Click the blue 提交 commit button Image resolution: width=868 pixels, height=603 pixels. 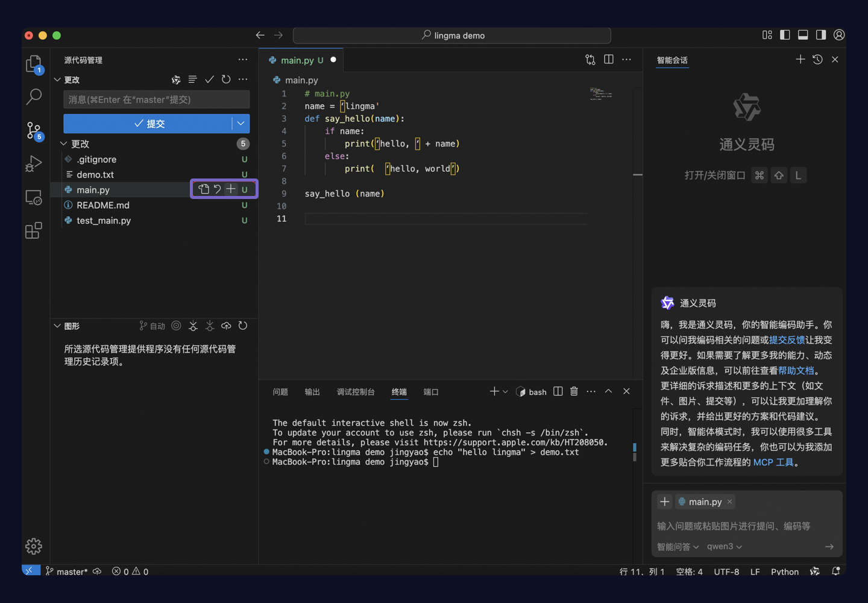click(x=148, y=124)
